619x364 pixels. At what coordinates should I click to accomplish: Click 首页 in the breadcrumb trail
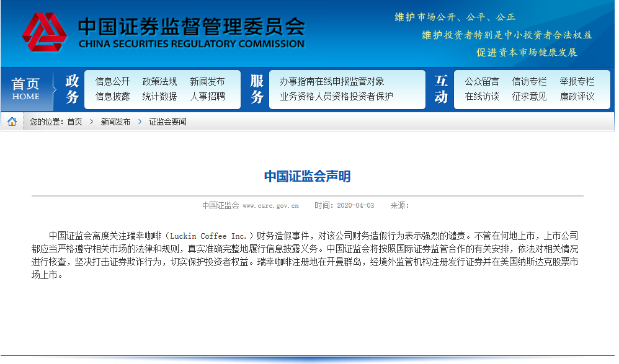pyautogui.click(x=74, y=122)
